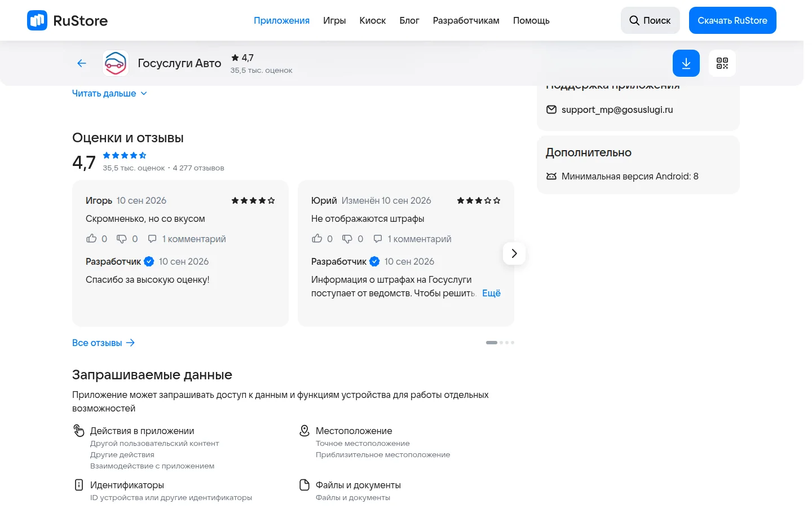
Task: Click the star icon beside the 4,7 header rating
Action: coord(235,58)
